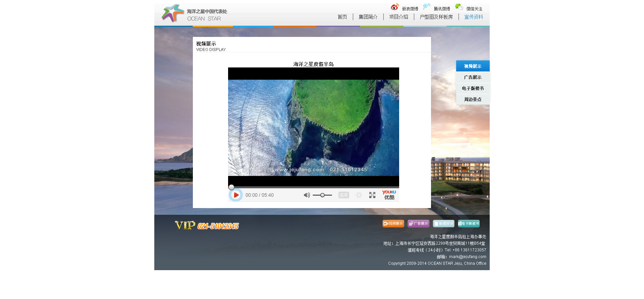Click the orange 视频展示 footer button
The height and width of the screenshot is (299, 644).
pyautogui.click(x=393, y=224)
